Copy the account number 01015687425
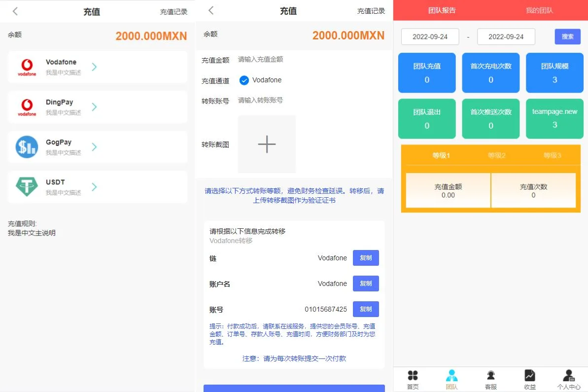Viewport: 588px width, 392px height. 366,309
